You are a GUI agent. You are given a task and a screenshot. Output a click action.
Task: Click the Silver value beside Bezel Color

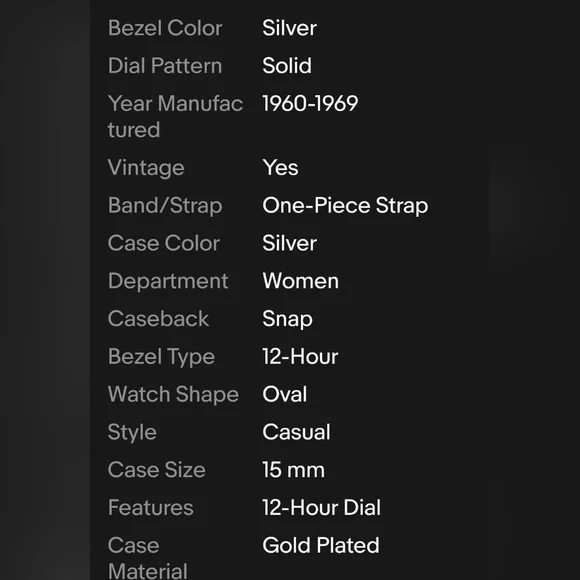coord(289,28)
